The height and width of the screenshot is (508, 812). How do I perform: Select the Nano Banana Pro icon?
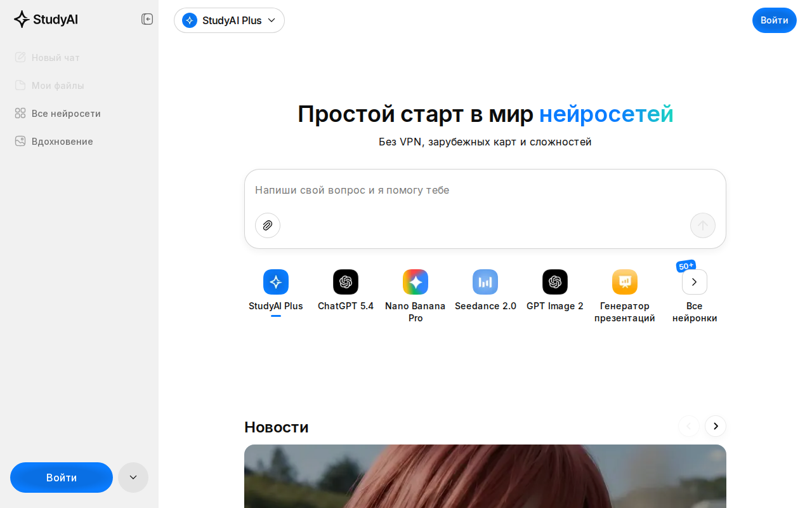[x=416, y=282]
